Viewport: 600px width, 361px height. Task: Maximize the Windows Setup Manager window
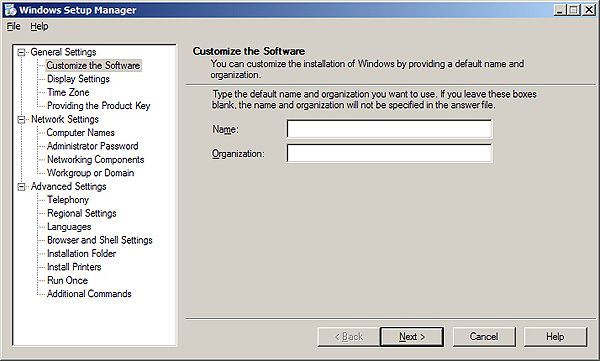click(573, 10)
